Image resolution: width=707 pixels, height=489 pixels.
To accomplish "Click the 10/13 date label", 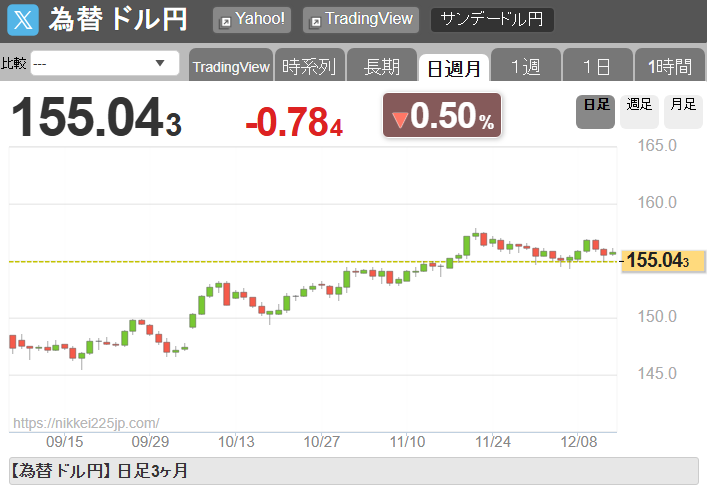I will coord(236,442).
